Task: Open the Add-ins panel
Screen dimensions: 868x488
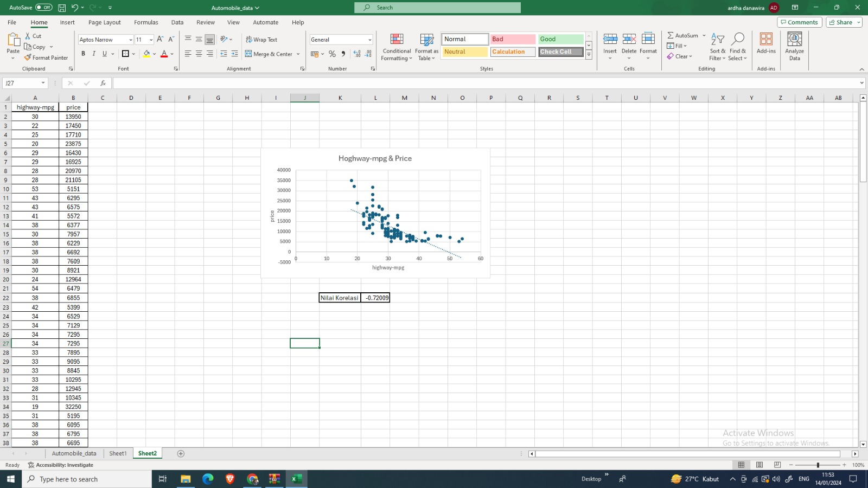Action: [x=766, y=43]
